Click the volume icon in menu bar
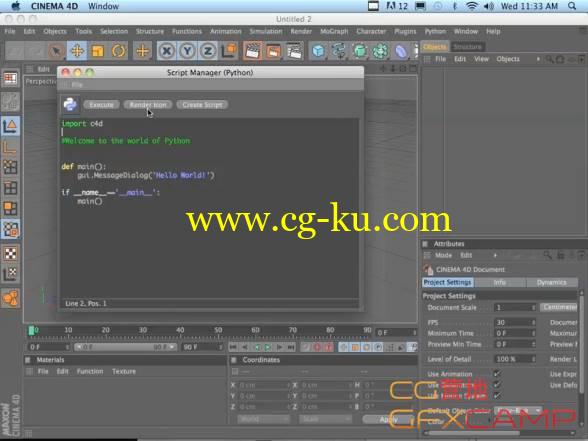Image resolution: width=588 pixels, height=441 pixels. coord(489,6)
